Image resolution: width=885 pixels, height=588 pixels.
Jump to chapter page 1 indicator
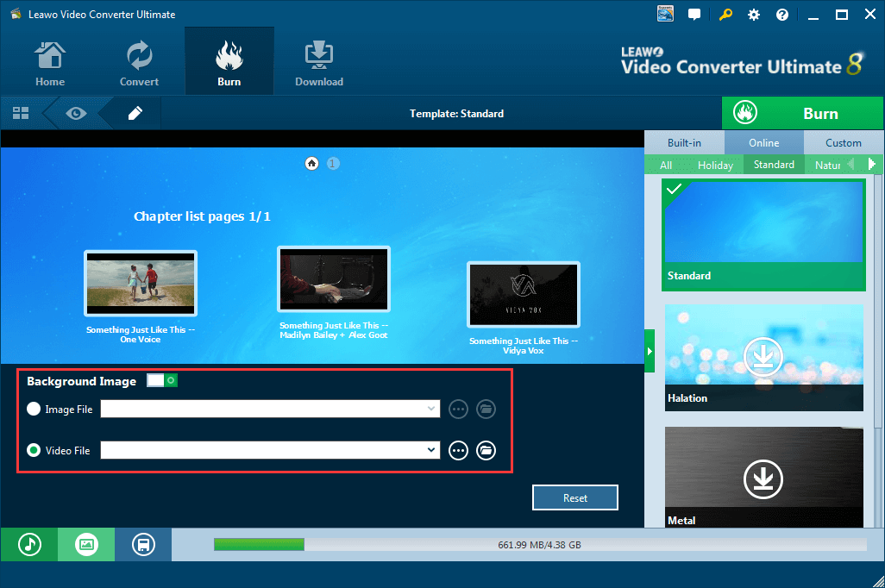point(333,164)
